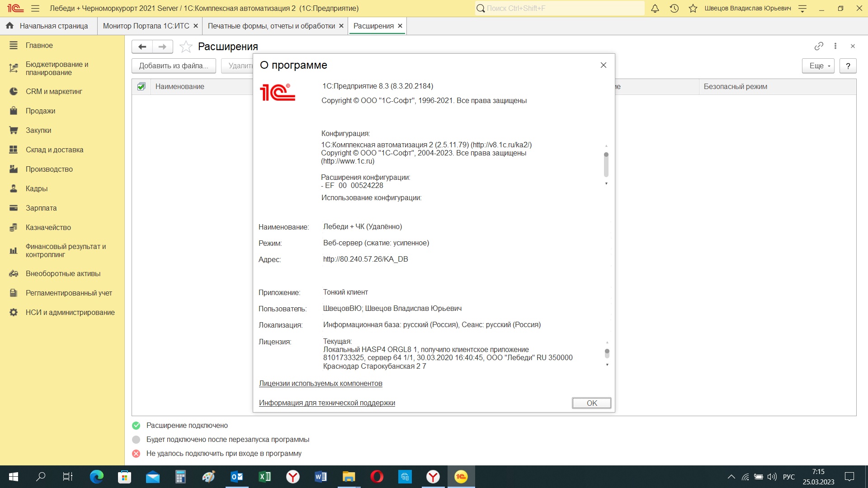The height and width of the screenshot is (488, 868).
Task: Show hidden tray icons chevron
Action: (x=731, y=477)
